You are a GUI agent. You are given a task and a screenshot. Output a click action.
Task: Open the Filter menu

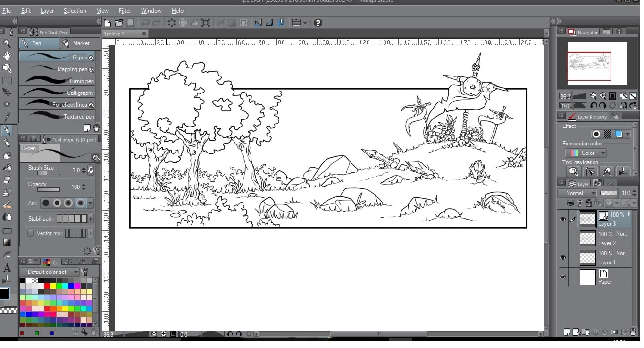pos(125,10)
